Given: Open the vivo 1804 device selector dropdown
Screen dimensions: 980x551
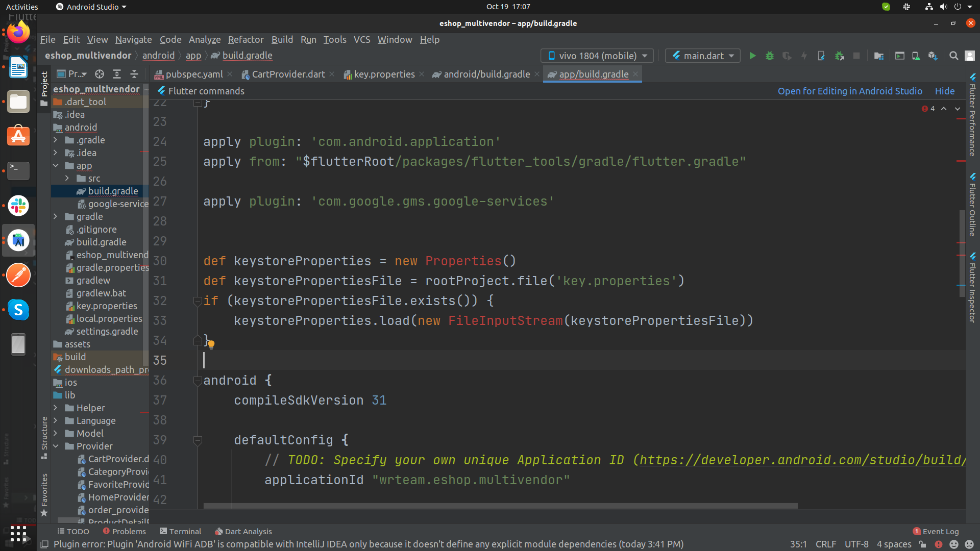Looking at the screenshot, I should (597, 56).
